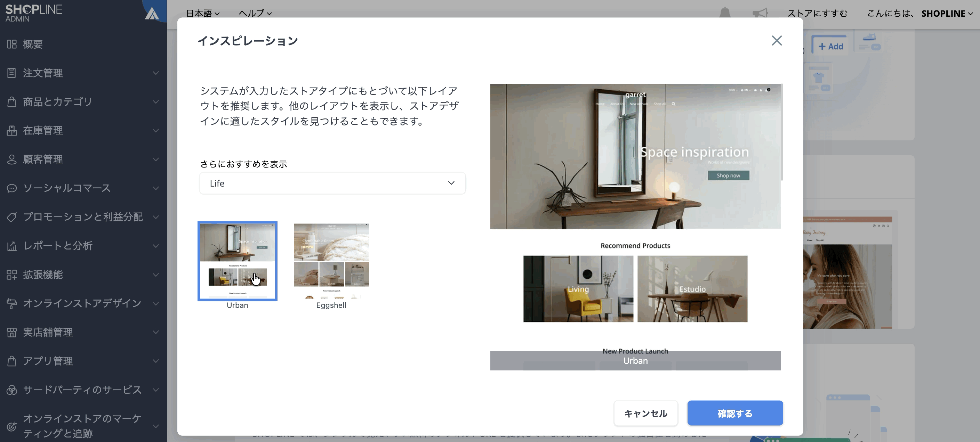Screen dimensions: 980x442
Task: Click the レポートと分析 chart icon
Action: (12, 246)
